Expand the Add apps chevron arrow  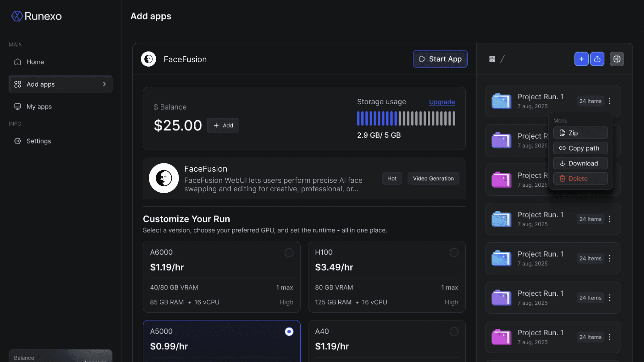click(104, 84)
